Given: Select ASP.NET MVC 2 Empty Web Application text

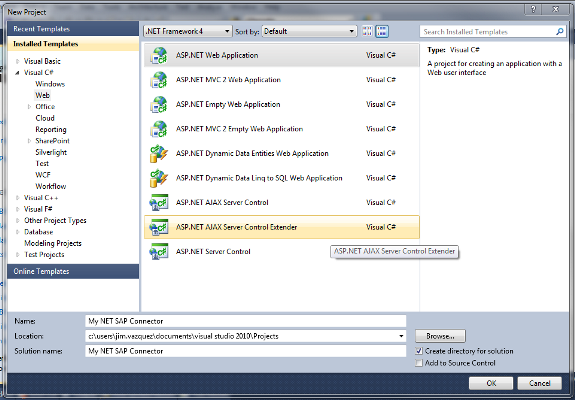Looking at the screenshot, I should click(x=239, y=129).
